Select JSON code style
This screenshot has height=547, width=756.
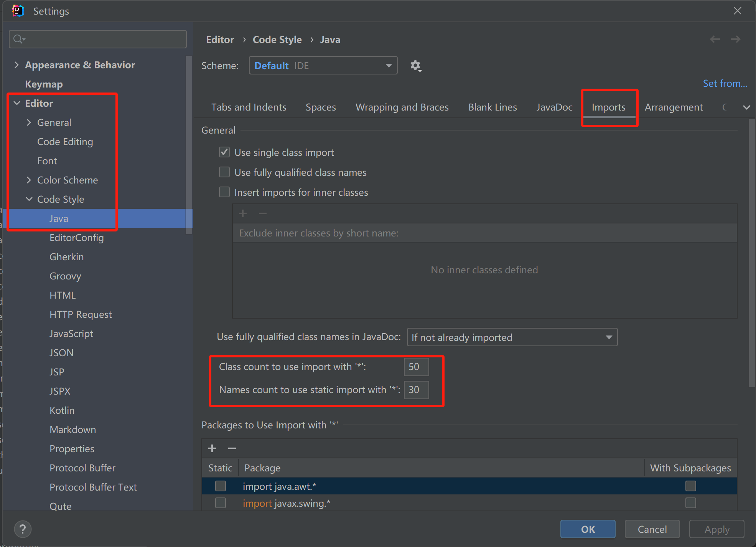(61, 353)
